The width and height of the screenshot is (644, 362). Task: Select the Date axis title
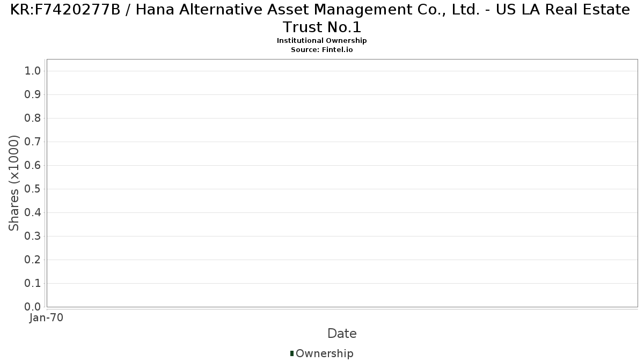point(342,334)
